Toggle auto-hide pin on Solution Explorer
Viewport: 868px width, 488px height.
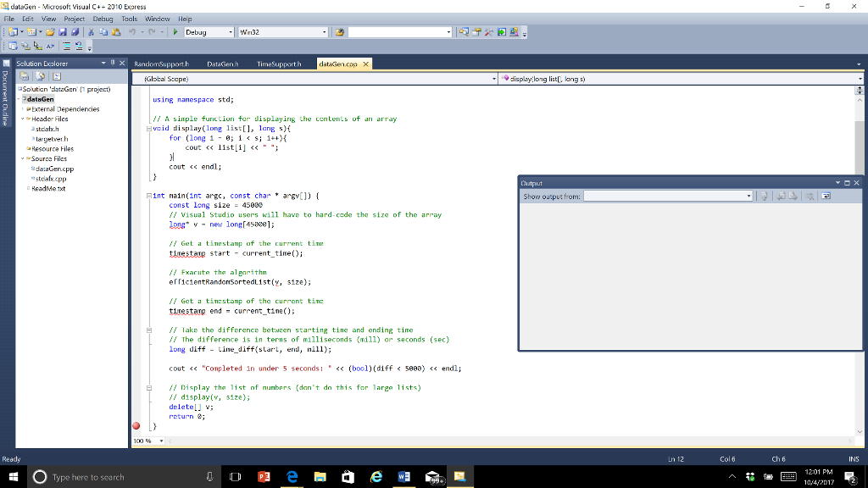point(113,63)
